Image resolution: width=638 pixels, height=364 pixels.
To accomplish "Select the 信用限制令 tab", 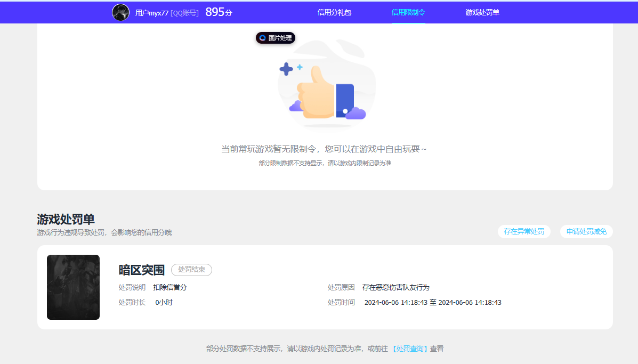I will 408,13.
